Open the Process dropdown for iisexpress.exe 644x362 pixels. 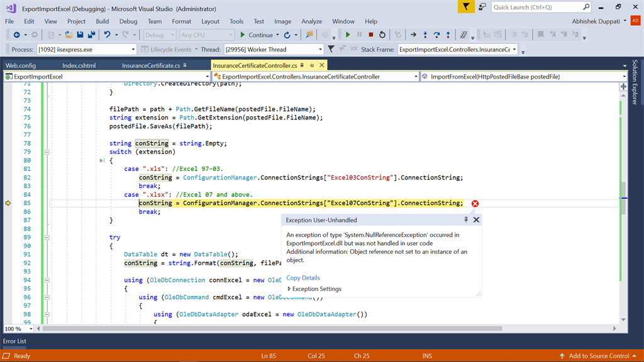point(133,50)
